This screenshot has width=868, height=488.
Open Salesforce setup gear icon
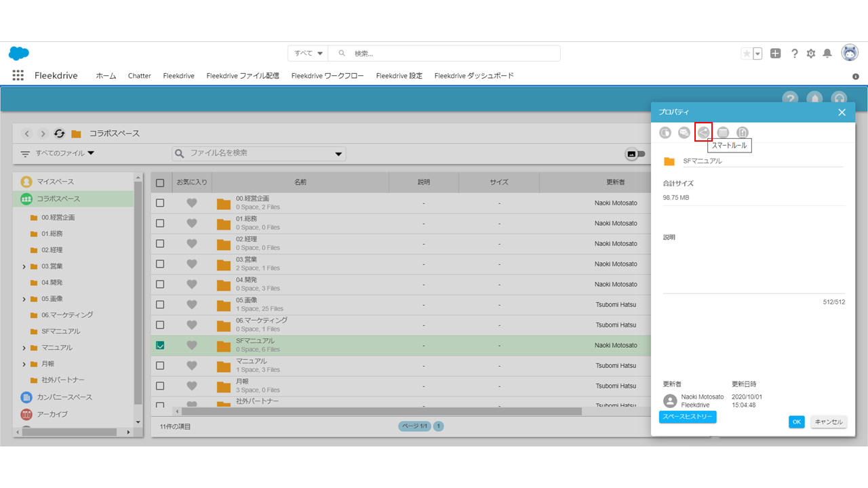[x=811, y=54]
